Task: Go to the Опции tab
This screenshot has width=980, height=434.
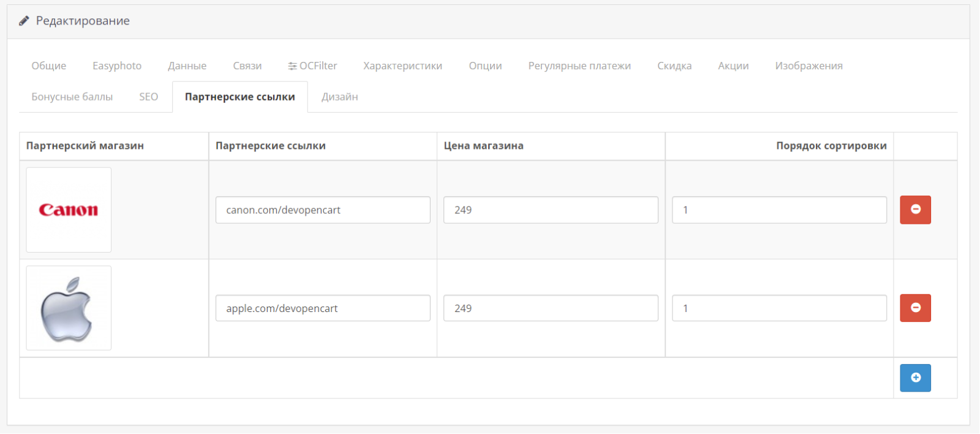Action: (486, 66)
